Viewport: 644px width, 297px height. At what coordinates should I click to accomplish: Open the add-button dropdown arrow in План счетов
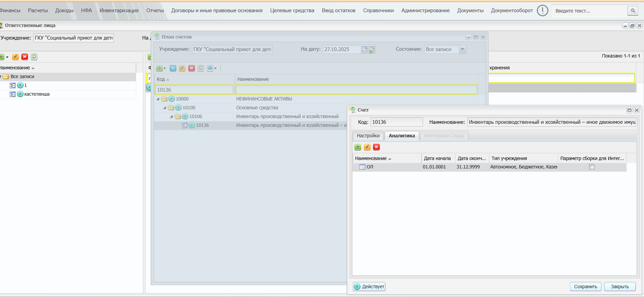click(165, 68)
